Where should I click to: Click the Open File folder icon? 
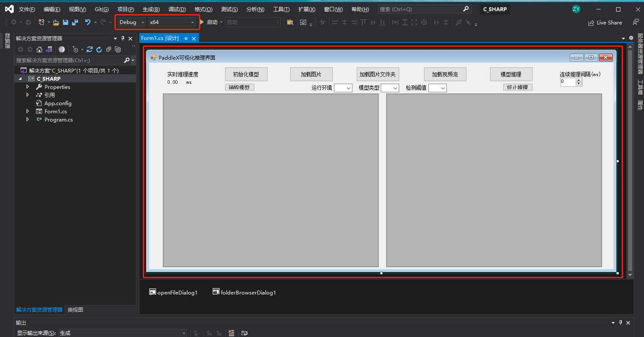56,22
